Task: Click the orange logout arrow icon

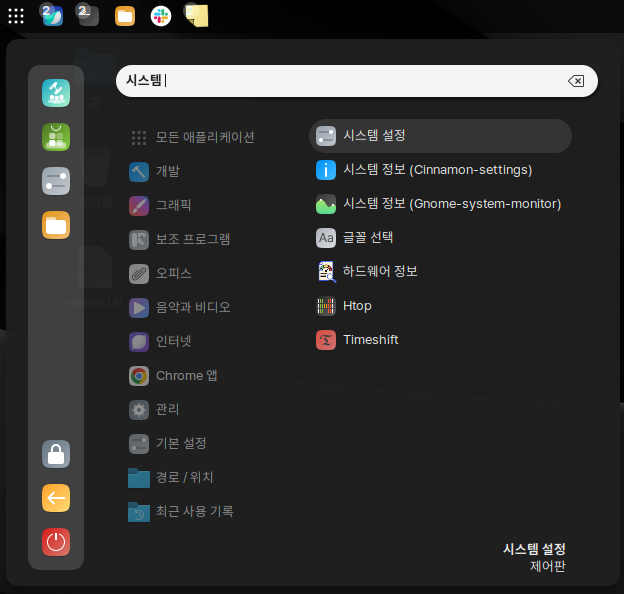Action: coord(56,498)
